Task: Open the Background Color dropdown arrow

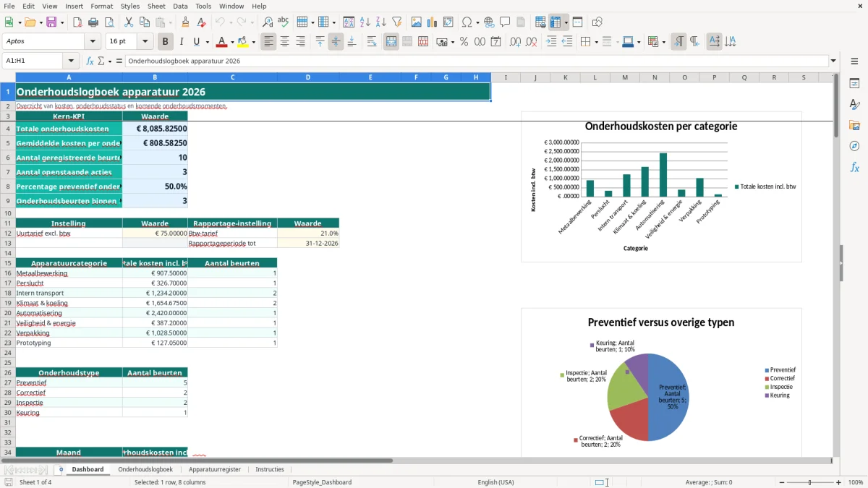Action: (253, 42)
